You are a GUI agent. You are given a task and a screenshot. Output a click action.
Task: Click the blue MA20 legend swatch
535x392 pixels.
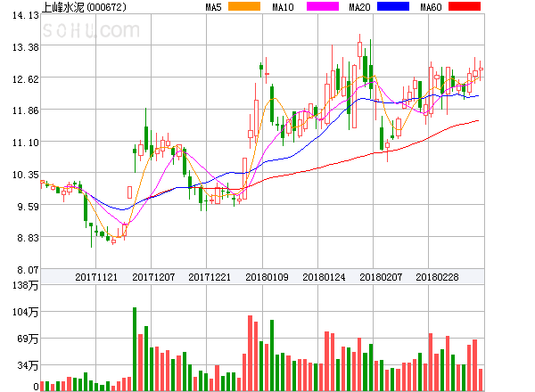393,6
